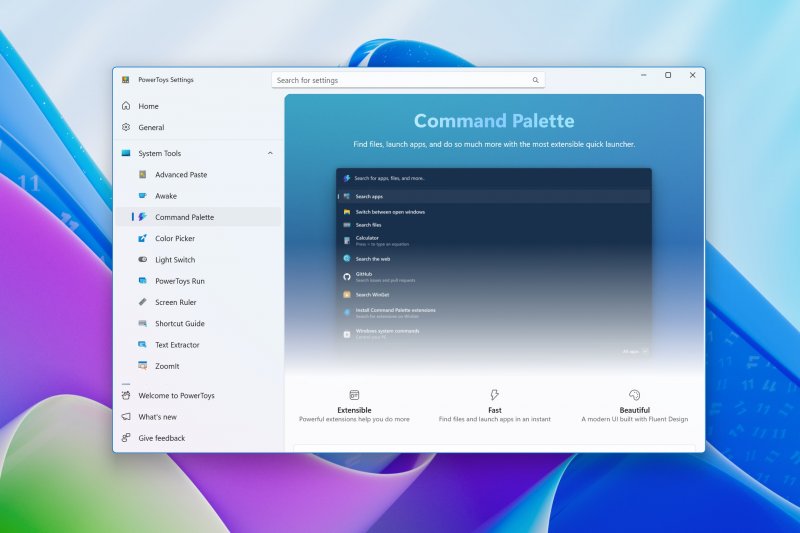The width and height of the screenshot is (800, 533).
Task: Open the Awake coffee cup icon
Action: [143, 196]
